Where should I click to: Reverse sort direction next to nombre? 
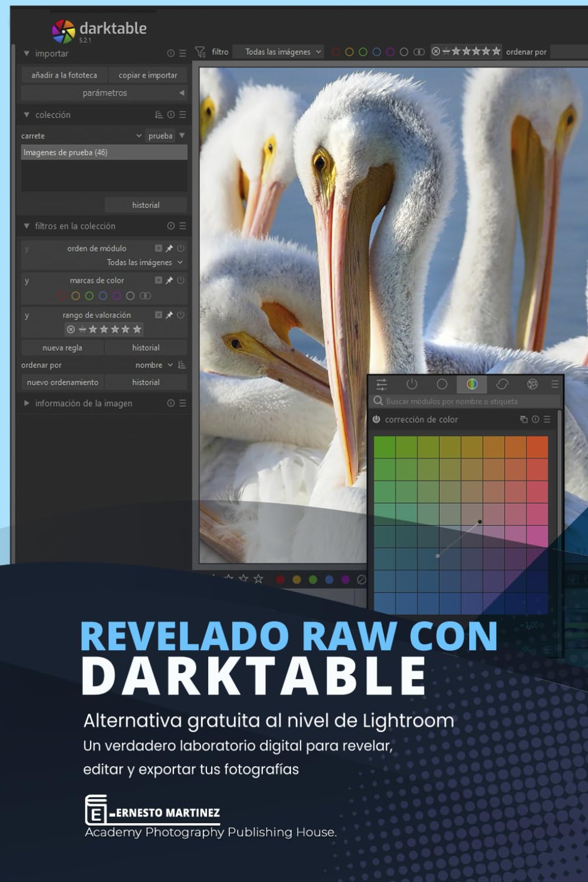(x=182, y=365)
